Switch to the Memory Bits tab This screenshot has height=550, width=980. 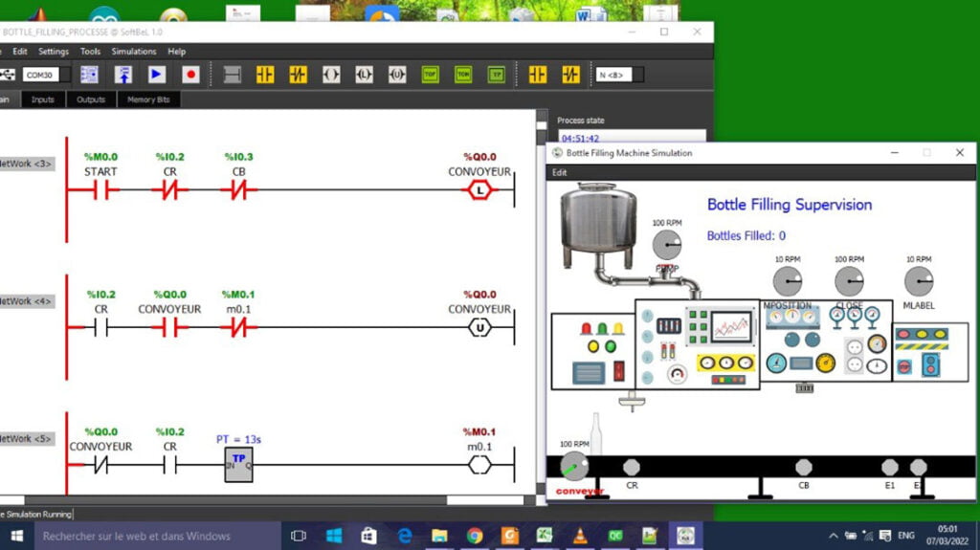[x=148, y=99]
